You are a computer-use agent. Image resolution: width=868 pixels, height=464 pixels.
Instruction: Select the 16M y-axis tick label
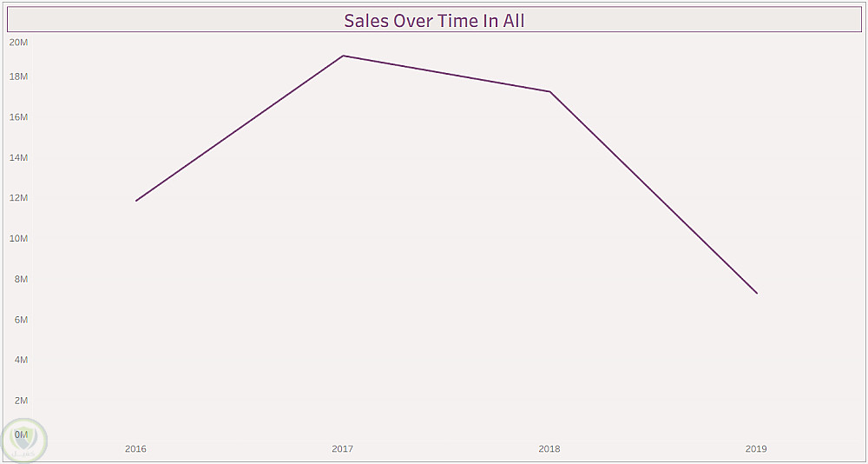click(18, 117)
